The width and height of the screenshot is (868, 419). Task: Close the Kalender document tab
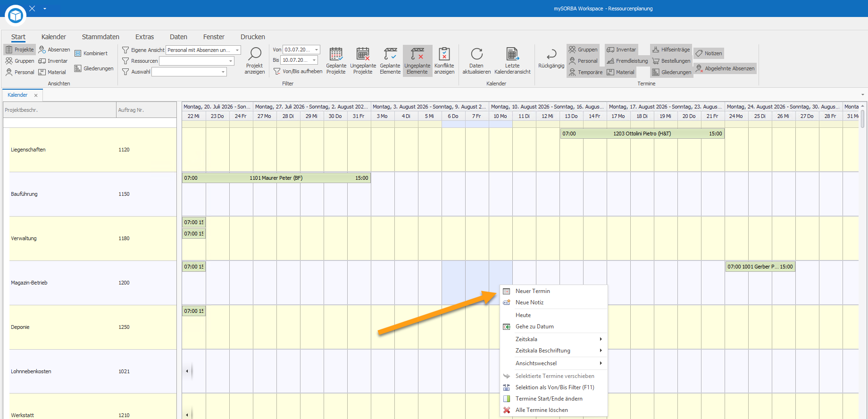pos(36,95)
